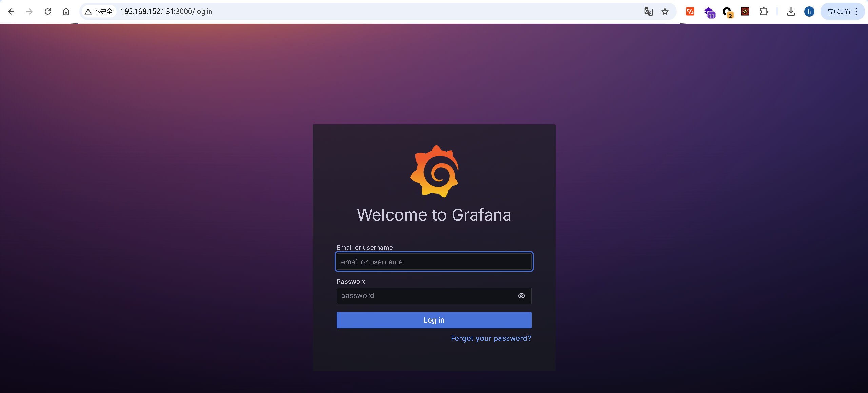Screen dimensions: 868x393
Task: Bookmark this page with the star icon
Action: click(x=665, y=12)
